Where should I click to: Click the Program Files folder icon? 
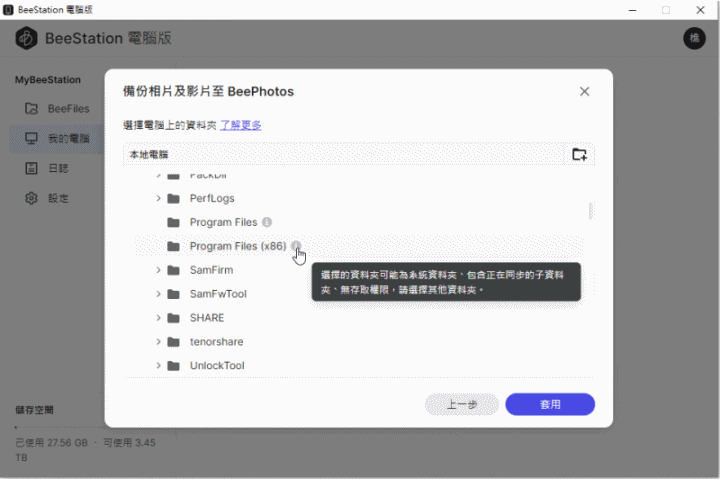pos(173,222)
